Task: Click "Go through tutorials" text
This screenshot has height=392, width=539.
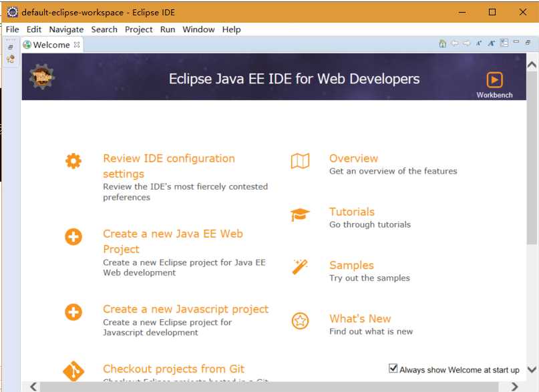Action: point(370,224)
